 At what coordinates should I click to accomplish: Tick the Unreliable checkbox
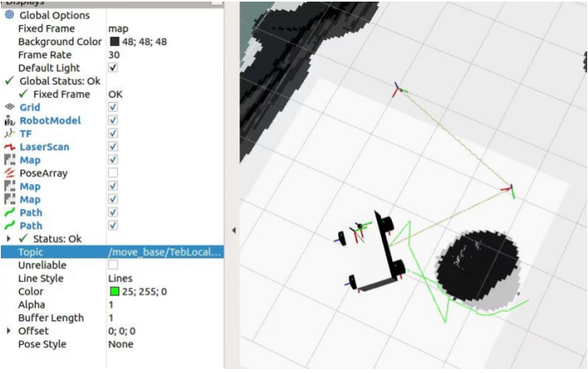tap(113, 265)
